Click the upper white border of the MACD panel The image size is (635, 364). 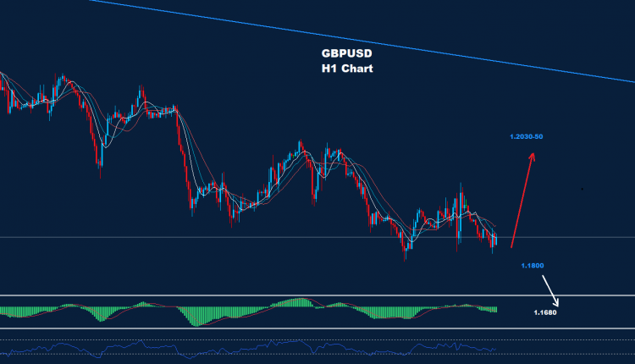coord(317,295)
